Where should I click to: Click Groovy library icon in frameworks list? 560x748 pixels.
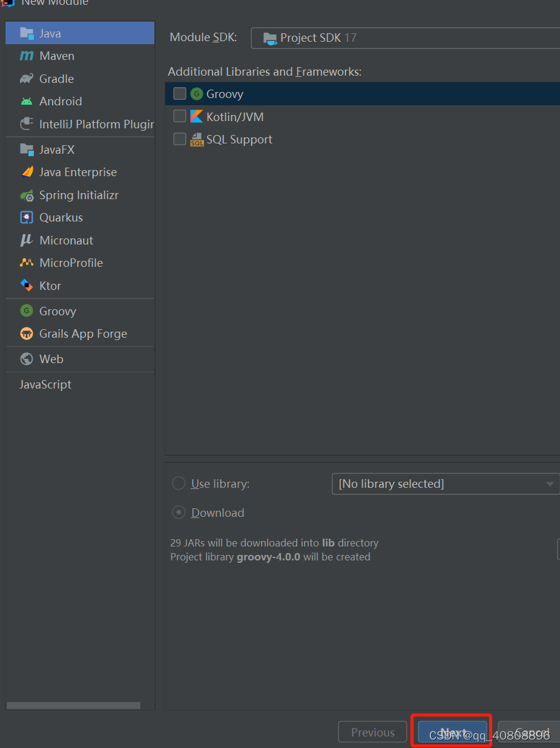tap(197, 94)
